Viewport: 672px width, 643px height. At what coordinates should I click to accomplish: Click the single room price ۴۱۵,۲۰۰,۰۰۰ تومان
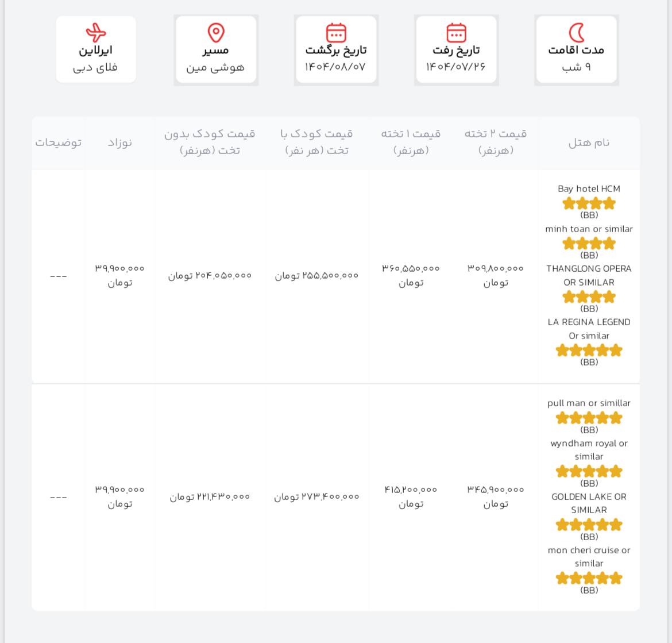411,496
